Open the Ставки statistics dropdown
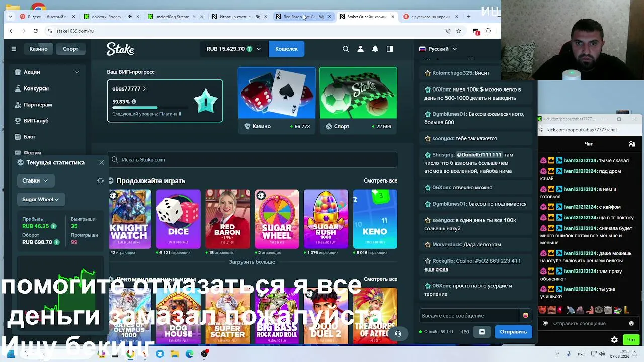The width and height of the screenshot is (644, 362). click(x=35, y=180)
